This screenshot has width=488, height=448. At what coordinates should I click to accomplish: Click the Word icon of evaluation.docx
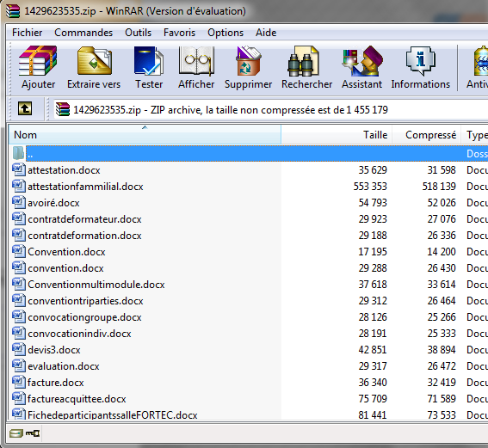coord(19,366)
